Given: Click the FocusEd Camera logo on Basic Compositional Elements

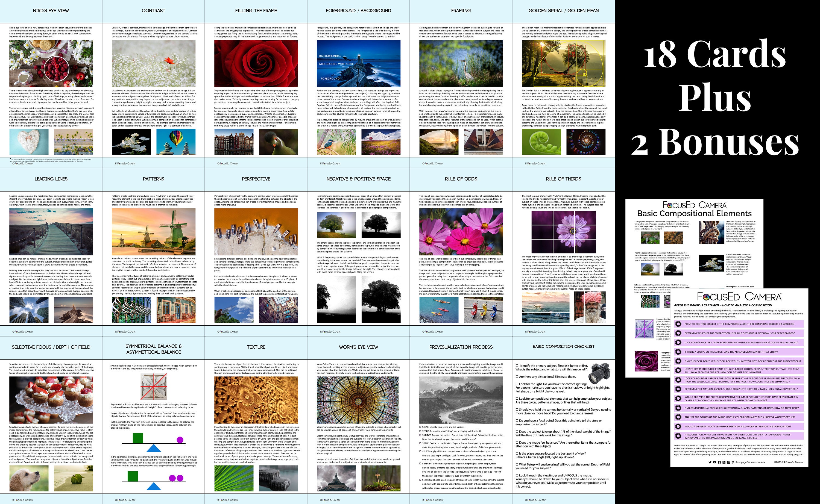Looking at the screenshot, I should (x=695, y=205).
